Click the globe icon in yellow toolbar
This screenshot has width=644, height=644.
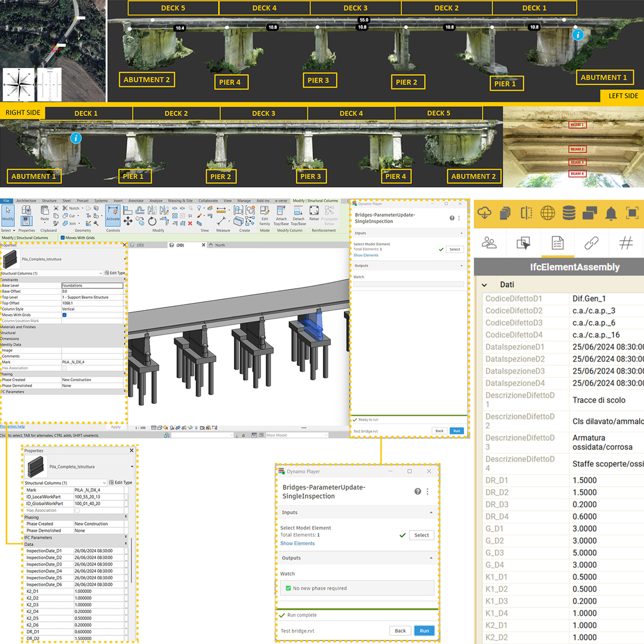[547, 213]
